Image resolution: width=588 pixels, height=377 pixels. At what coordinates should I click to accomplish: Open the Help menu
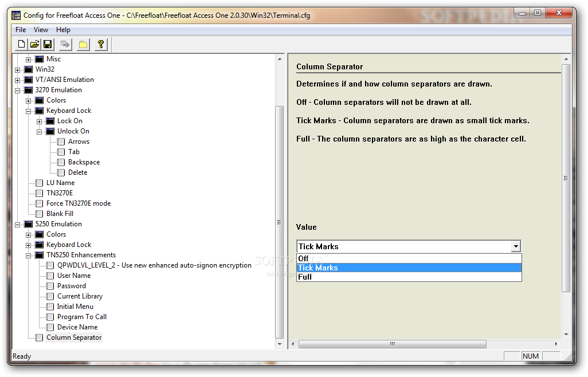pyautogui.click(x=64, y=30)
